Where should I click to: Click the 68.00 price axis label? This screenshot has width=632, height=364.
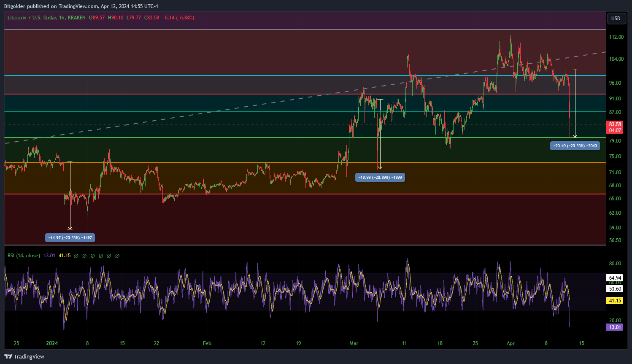coord(615,186)
